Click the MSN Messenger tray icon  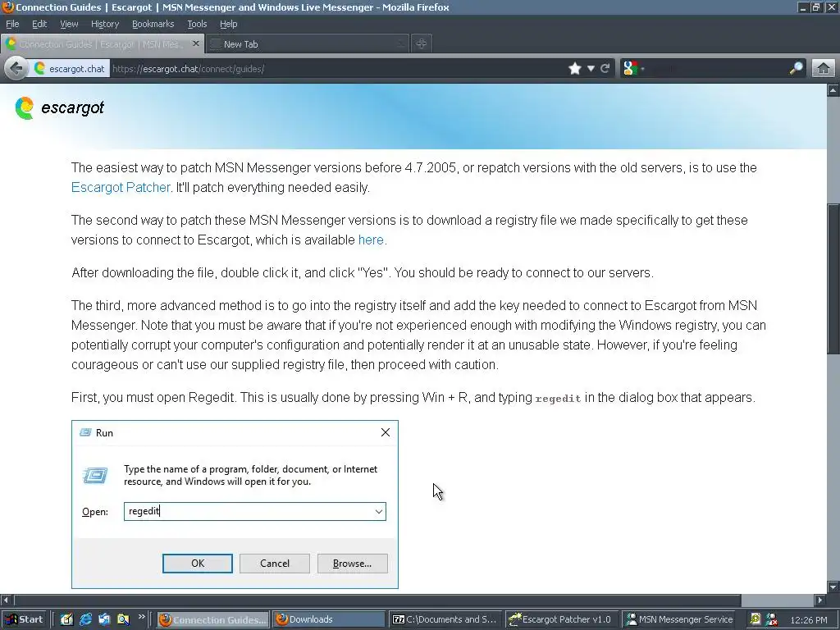771,619
